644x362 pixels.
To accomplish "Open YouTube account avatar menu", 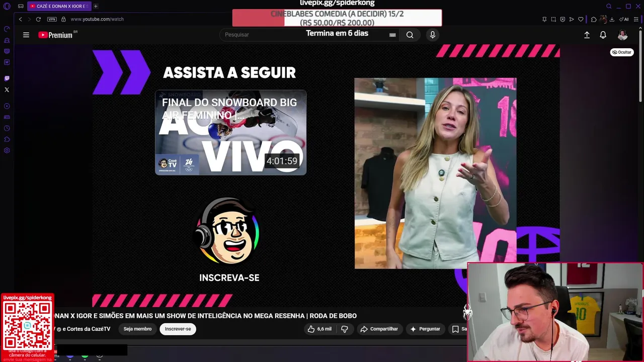I will click(622, 35).
